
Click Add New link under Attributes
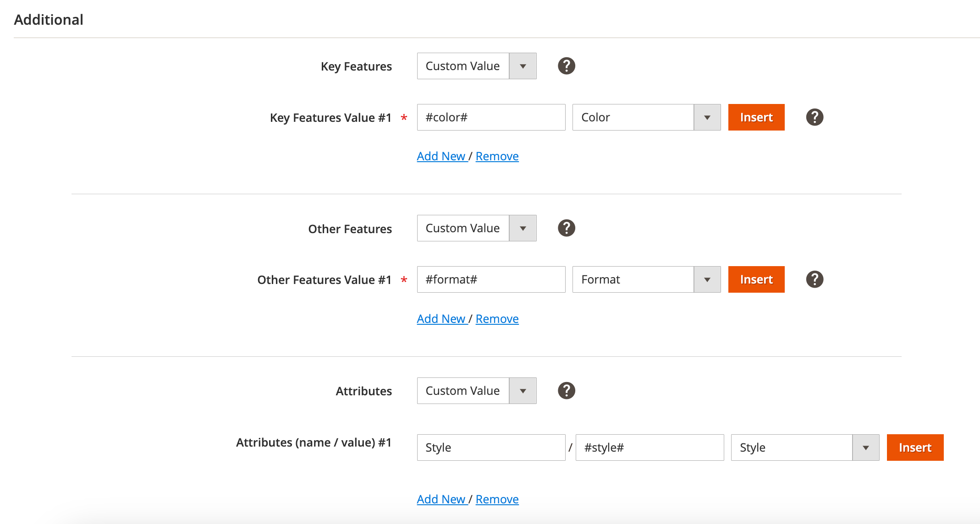(441, 499)
